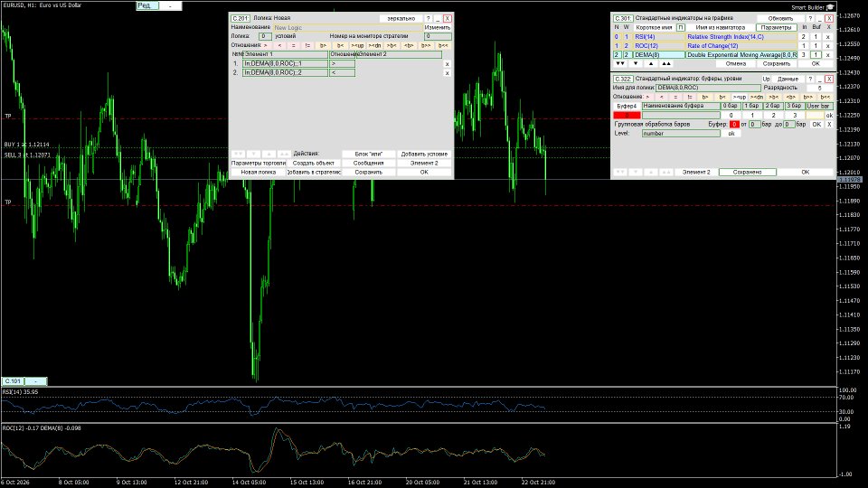Click Изменить next to logic name
The width and height of the screenshot is (868, 488).
(x=438, y=27)
